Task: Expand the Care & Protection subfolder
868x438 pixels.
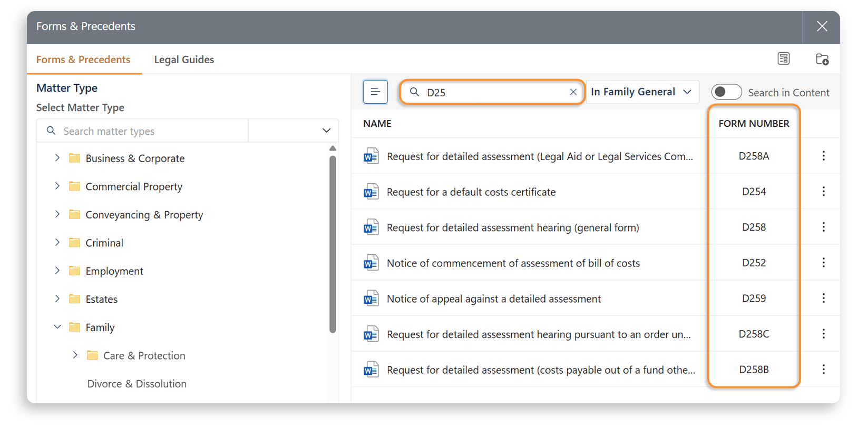Action: (75, 355)
